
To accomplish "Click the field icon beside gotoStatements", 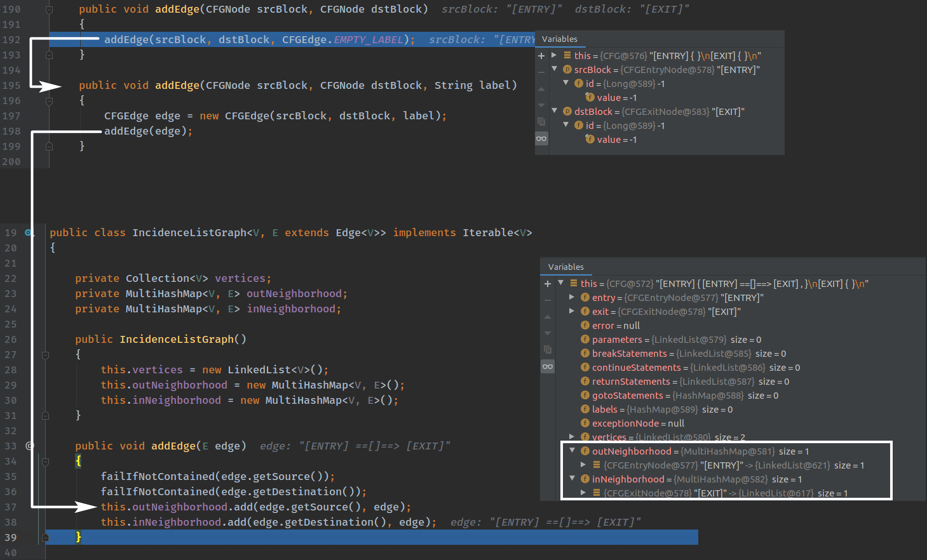I will click(585, 395).
